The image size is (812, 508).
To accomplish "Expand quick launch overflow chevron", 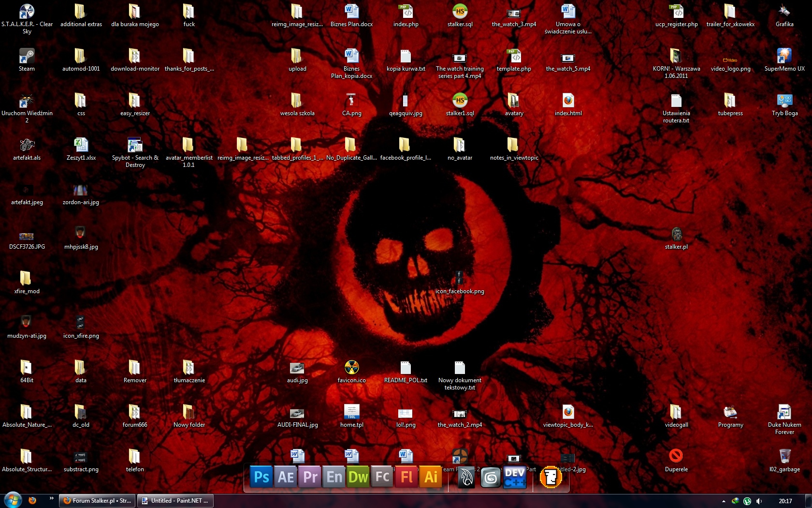I will click(51, 498).
